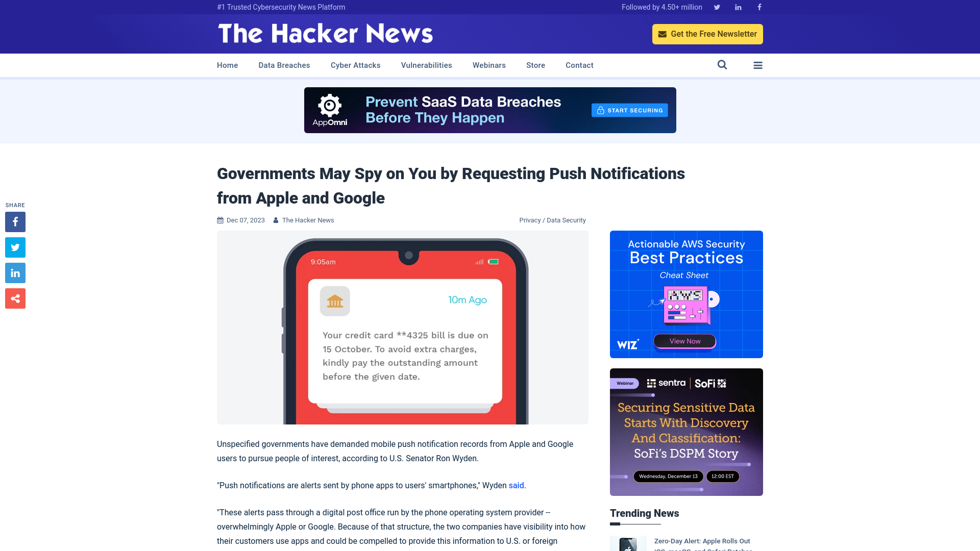Viewport: 980px width, 551px height.
Task: Navigate to the Data Breaches tab
Action: click(284, 65)
